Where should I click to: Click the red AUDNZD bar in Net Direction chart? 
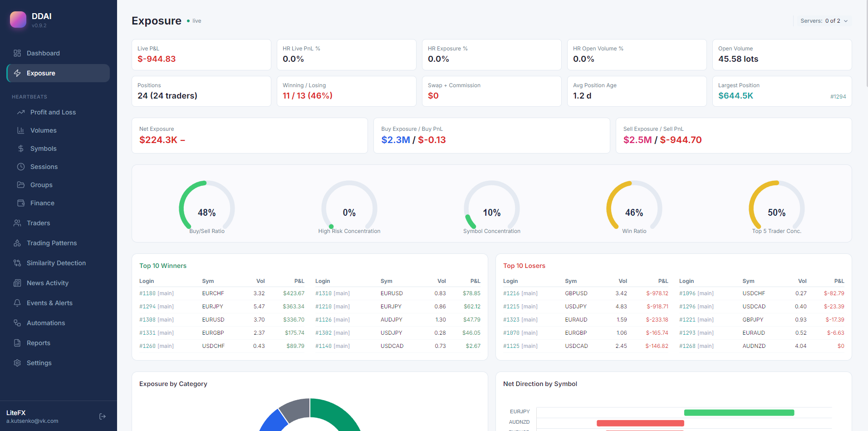640,423
